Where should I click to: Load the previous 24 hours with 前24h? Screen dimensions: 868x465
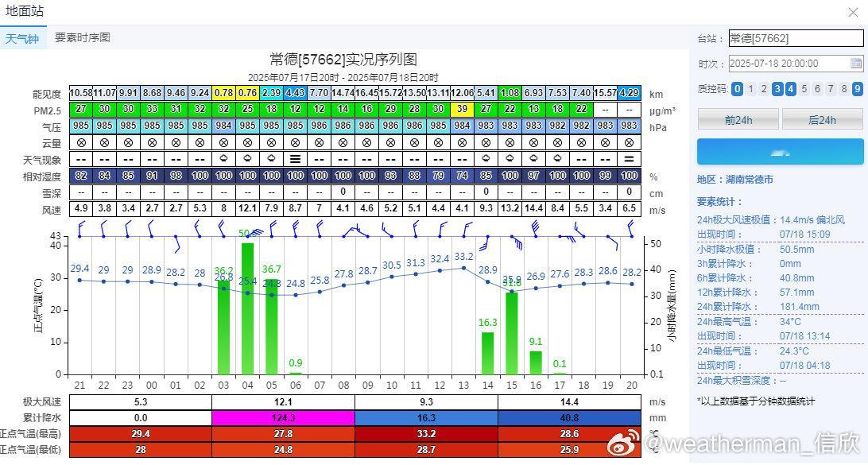tap(738, 119)
